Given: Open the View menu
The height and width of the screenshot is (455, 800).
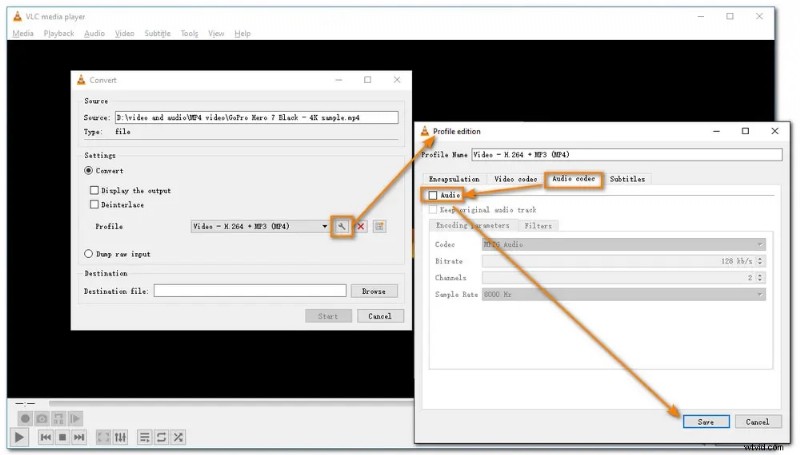Looking at the screenshot, I should click(216, 33).
